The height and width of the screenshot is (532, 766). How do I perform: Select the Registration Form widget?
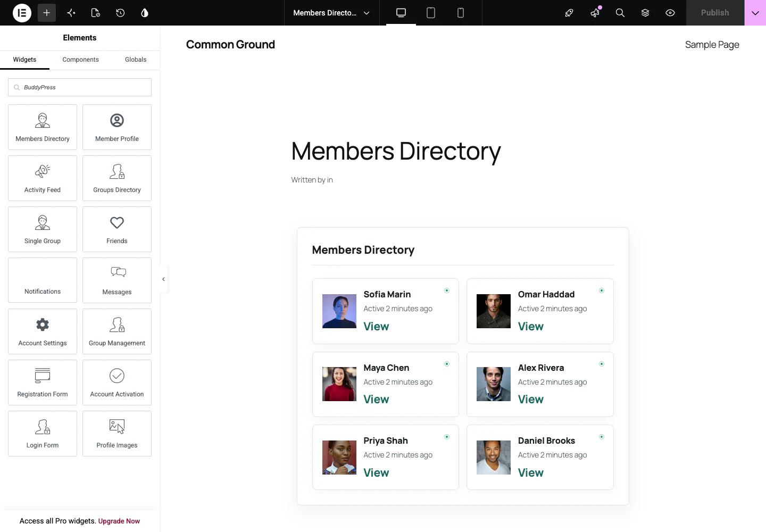click(x=43, y=383)
